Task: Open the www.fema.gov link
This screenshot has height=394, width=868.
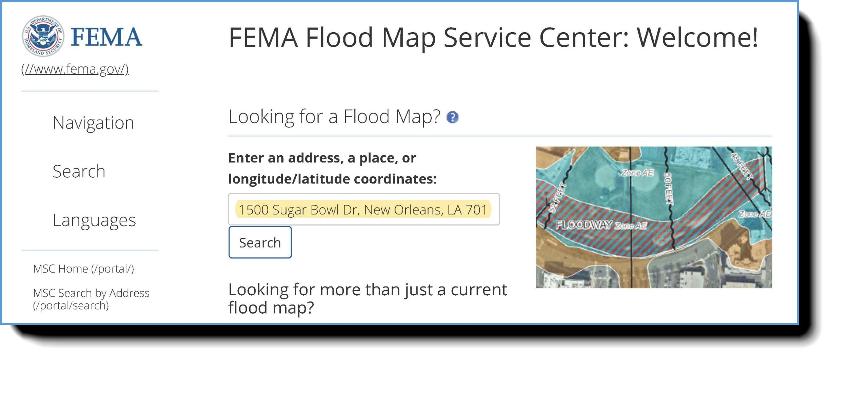Action: point(75,69)
